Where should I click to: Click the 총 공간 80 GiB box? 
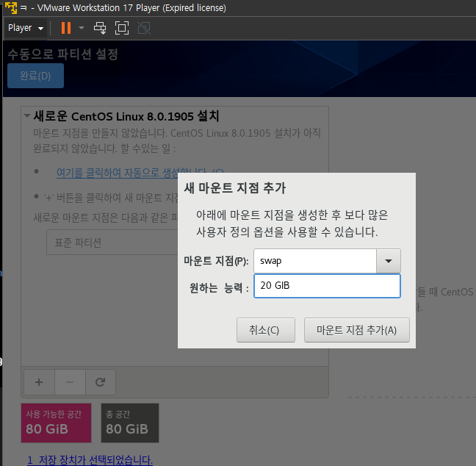point(130,423)
